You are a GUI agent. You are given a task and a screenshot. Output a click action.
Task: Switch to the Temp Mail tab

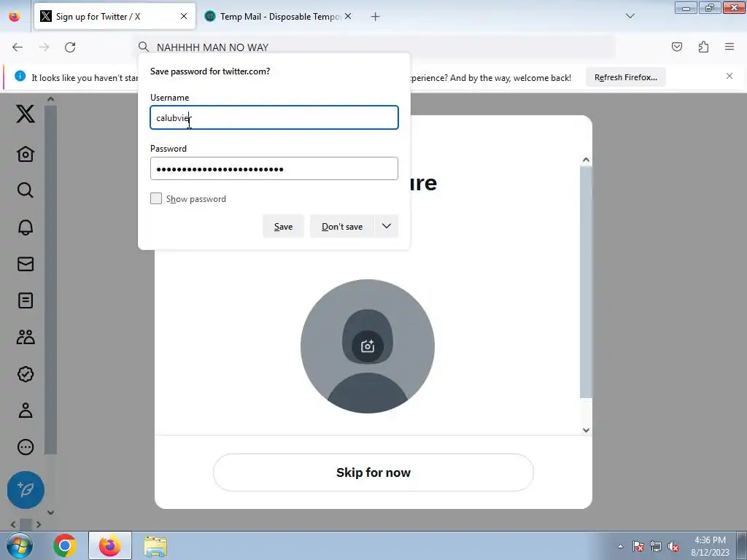[279, 17]
